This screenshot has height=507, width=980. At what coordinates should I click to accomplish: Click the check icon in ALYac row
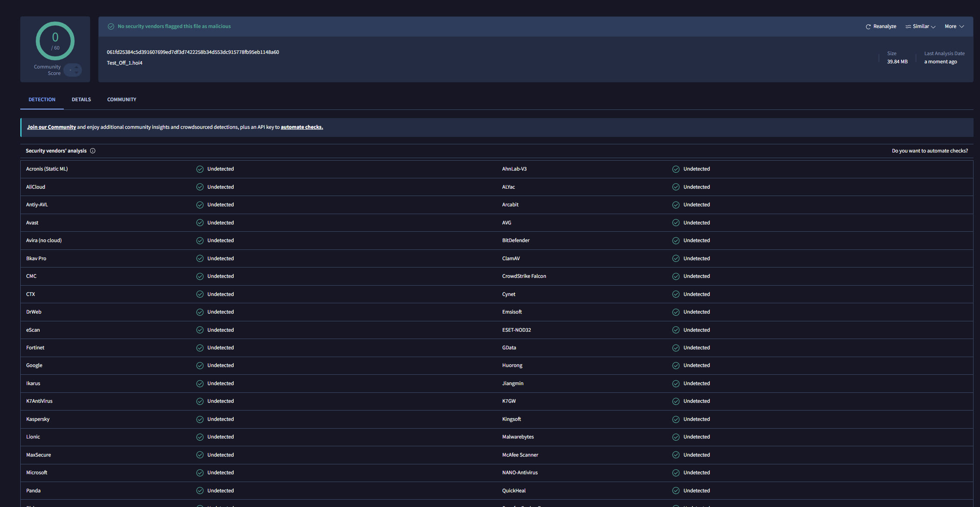click(x=676, y=187)
